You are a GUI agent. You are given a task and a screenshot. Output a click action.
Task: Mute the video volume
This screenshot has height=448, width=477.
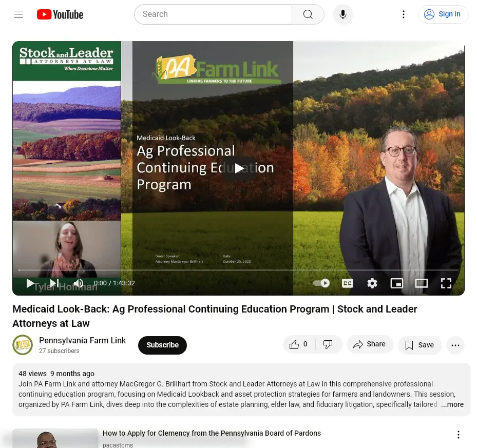pos(79,283)
